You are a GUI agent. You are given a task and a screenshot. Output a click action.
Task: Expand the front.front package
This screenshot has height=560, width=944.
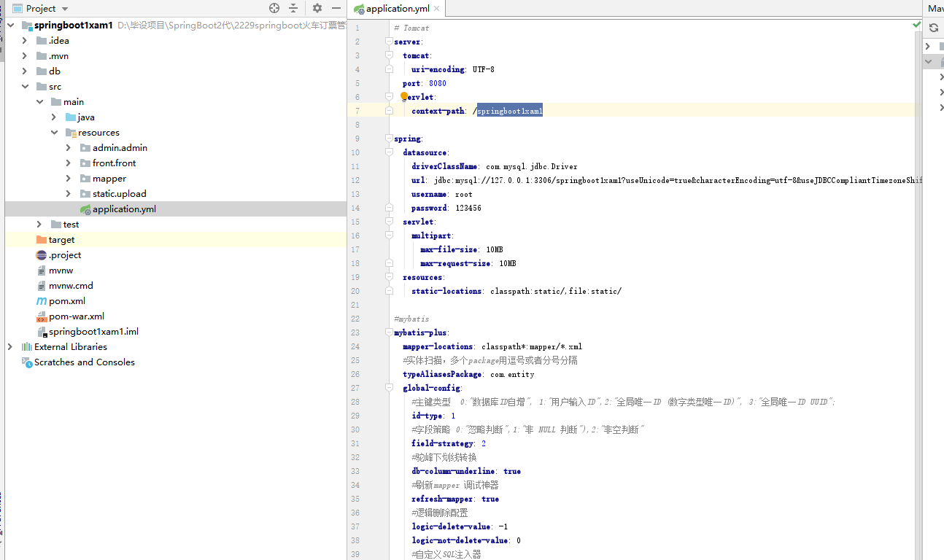tap(69, 163)
